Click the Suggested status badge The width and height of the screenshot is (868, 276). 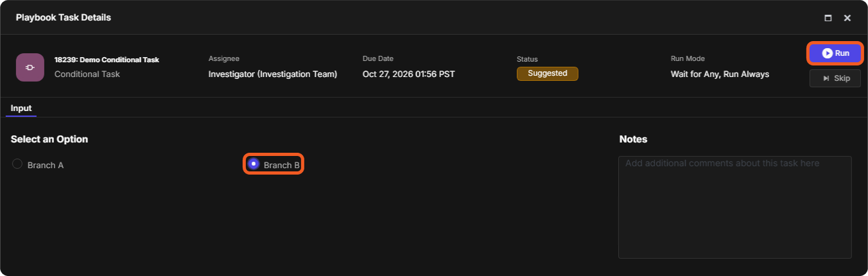click(x=548, y=74)
